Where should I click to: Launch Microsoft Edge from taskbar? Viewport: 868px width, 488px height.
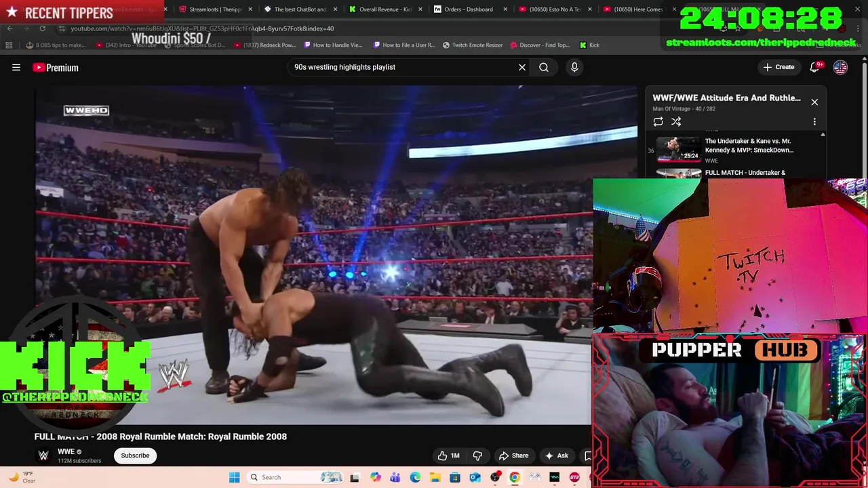pyautogui.click(x=415, y=477)
